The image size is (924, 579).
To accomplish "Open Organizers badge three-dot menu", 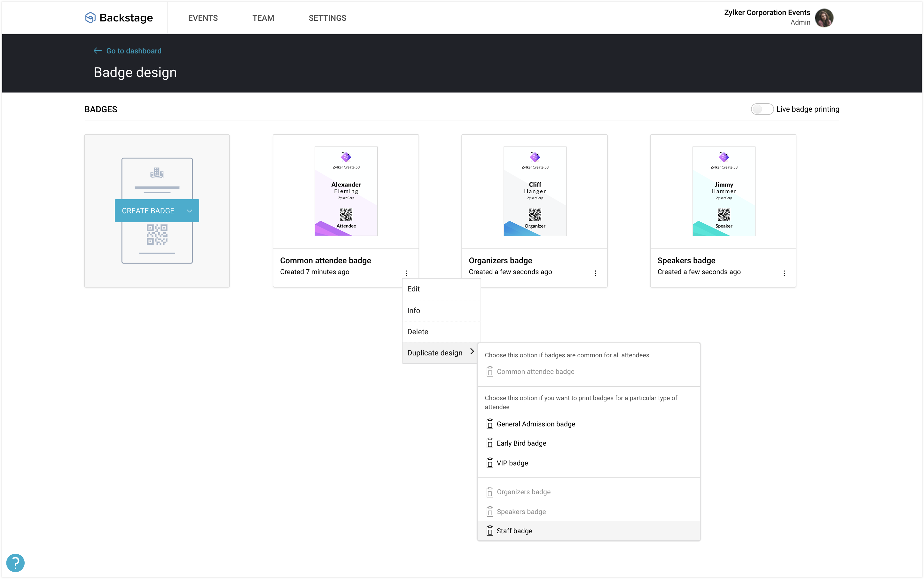I will pyautogui.click(x=595, y=273).
